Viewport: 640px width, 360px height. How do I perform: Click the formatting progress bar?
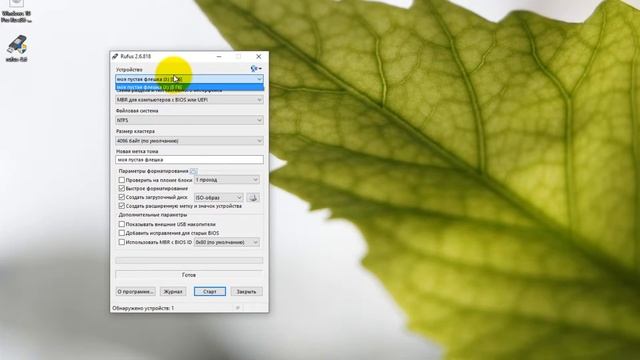tap(189, 260)
